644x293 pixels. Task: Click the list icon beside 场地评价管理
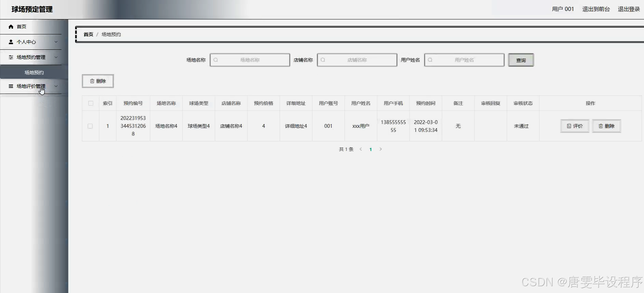(x=11, y=86)
